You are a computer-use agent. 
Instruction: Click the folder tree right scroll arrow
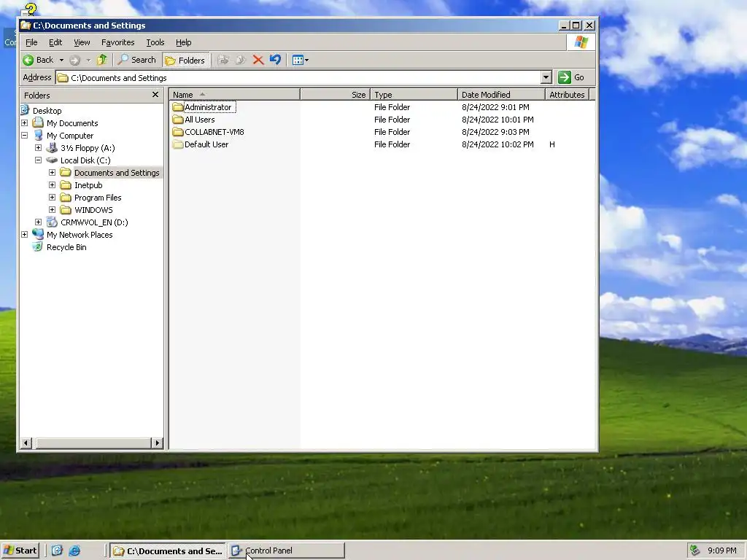157,443
